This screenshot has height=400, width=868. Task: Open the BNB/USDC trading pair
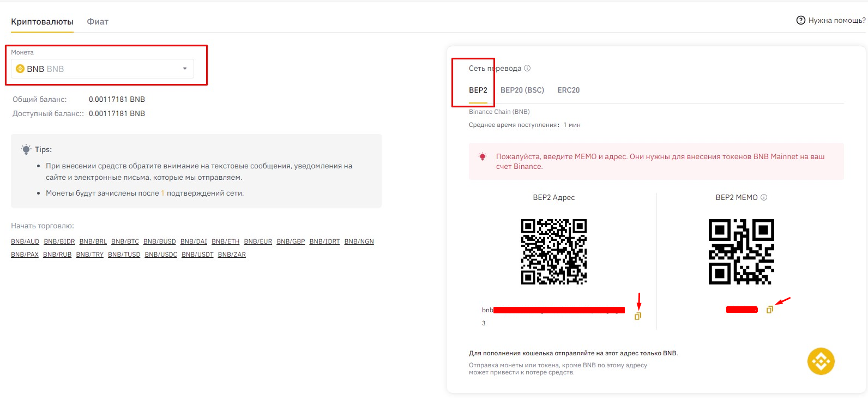point(161,254)
